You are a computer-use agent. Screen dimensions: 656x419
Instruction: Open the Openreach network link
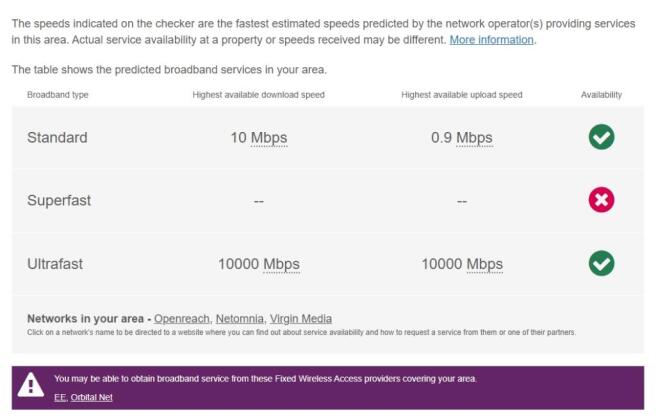tap(181, 319)
